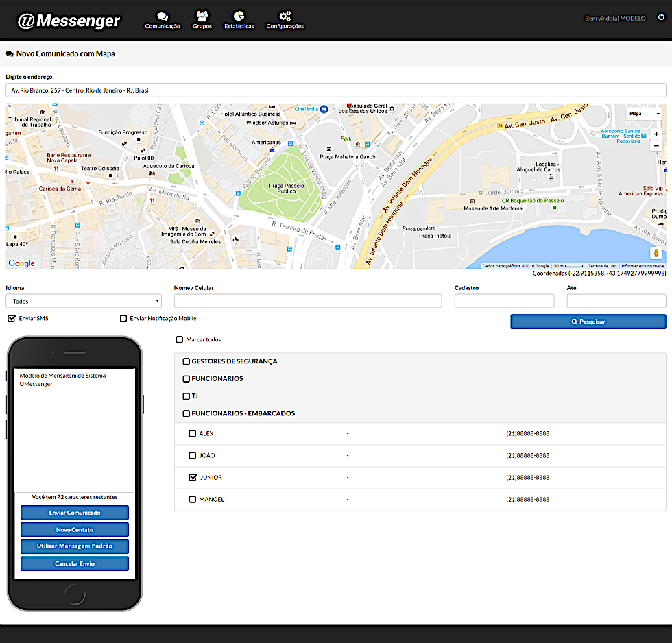Click the red map location marker

tap(349, 106)
